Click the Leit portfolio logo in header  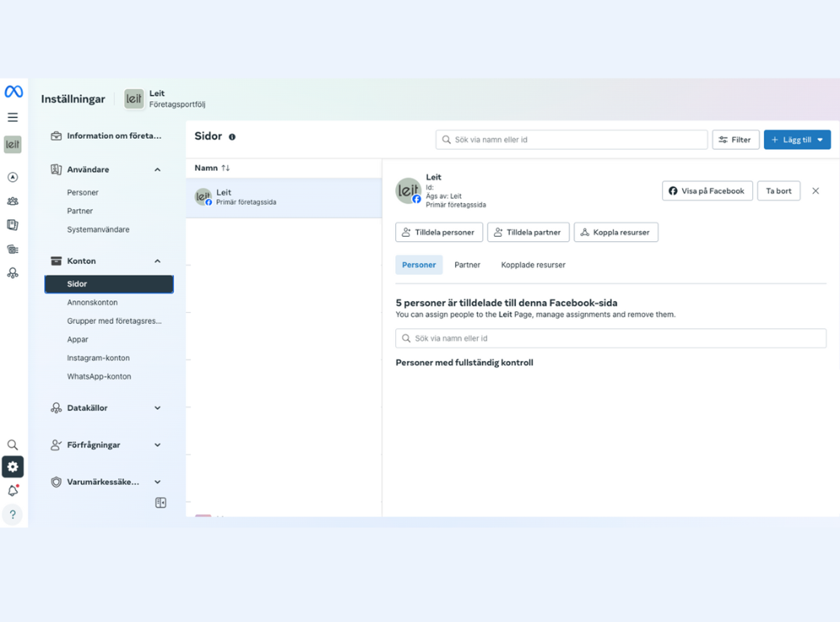tap(134, 99)
